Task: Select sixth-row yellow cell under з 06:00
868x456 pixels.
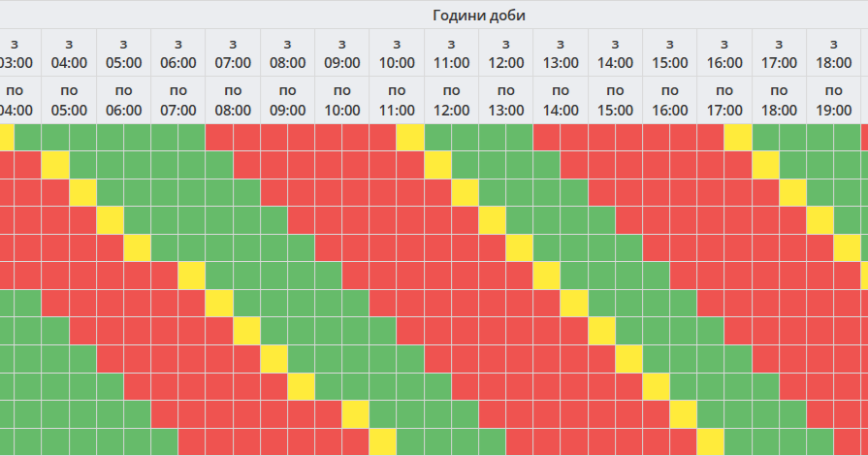Action: pos(192,276)
